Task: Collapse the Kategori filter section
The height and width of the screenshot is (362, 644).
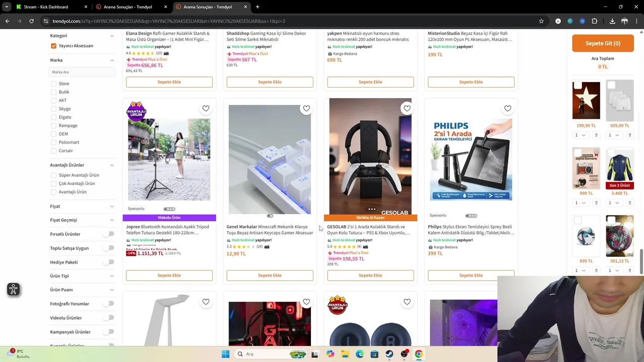Action: click(112, 36)
